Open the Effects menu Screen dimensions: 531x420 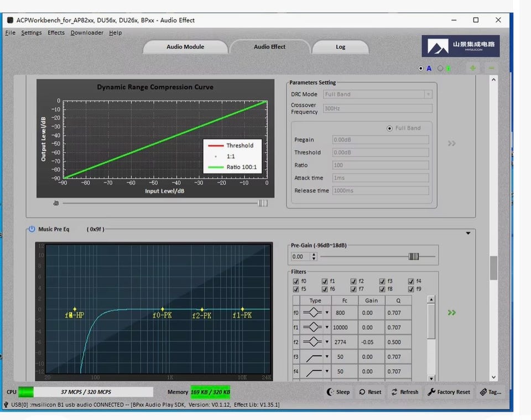[56, 33]
